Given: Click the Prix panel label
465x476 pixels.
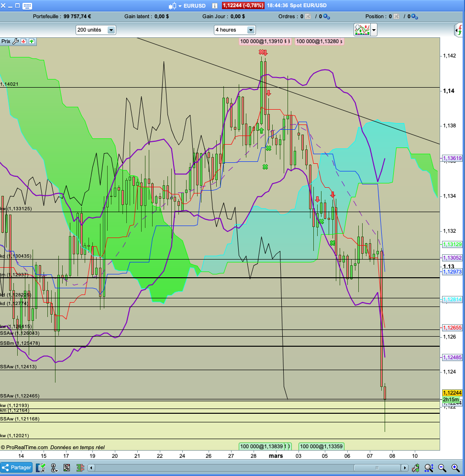Looking at the screenshot, I should coord(6,41).
